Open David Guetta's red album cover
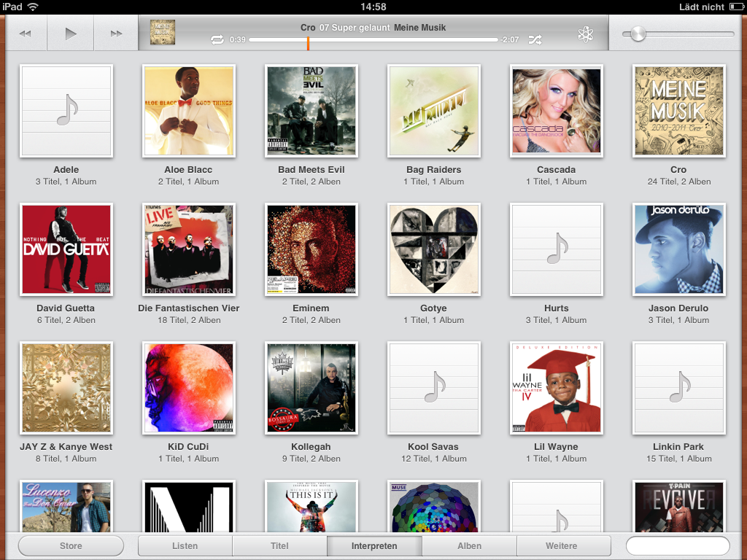 [x=66, y=249]
